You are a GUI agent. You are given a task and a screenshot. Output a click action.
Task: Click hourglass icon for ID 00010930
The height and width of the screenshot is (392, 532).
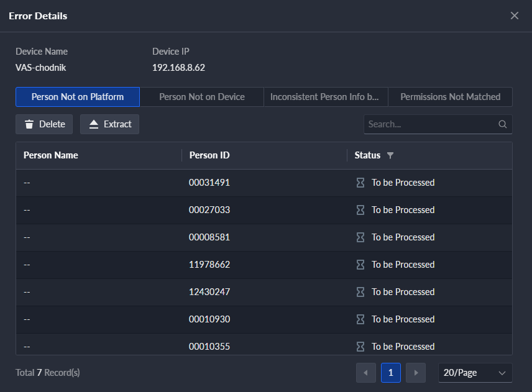point(360,319)
